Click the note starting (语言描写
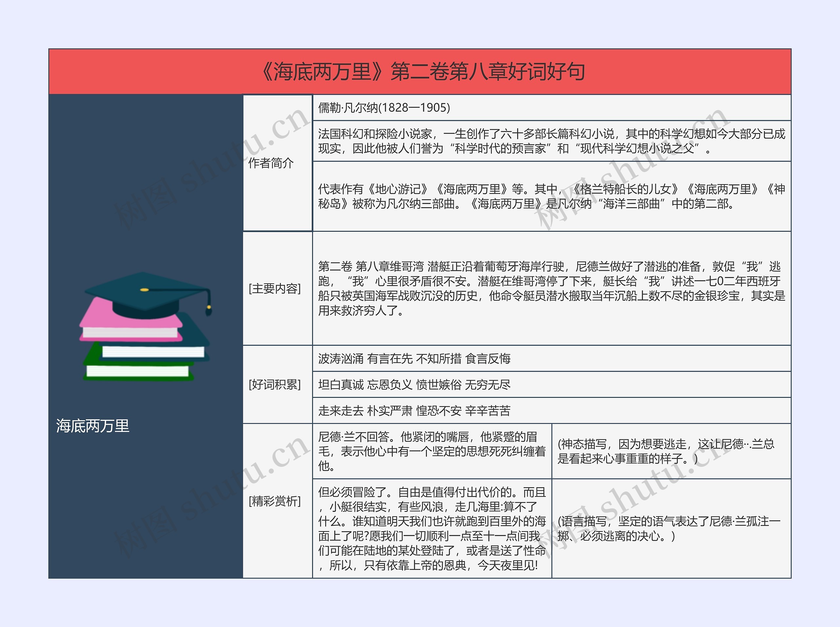The image size is (840, 627). click(672, 529)
